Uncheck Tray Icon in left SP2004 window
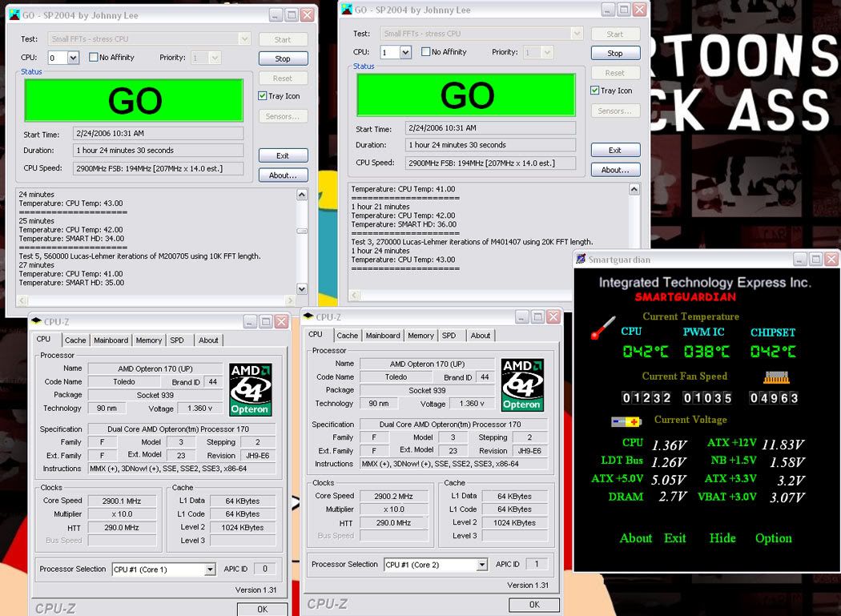The image size is (841, 616). coord(262,95)
